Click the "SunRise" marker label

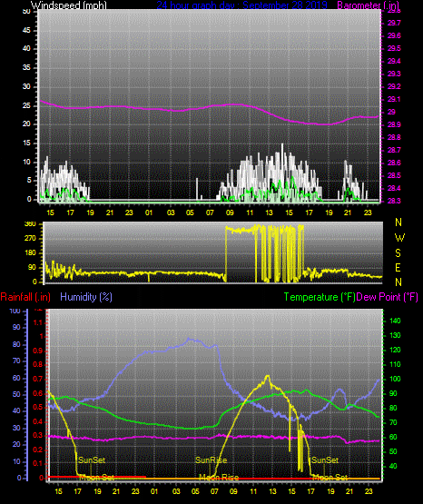point(211,460)
